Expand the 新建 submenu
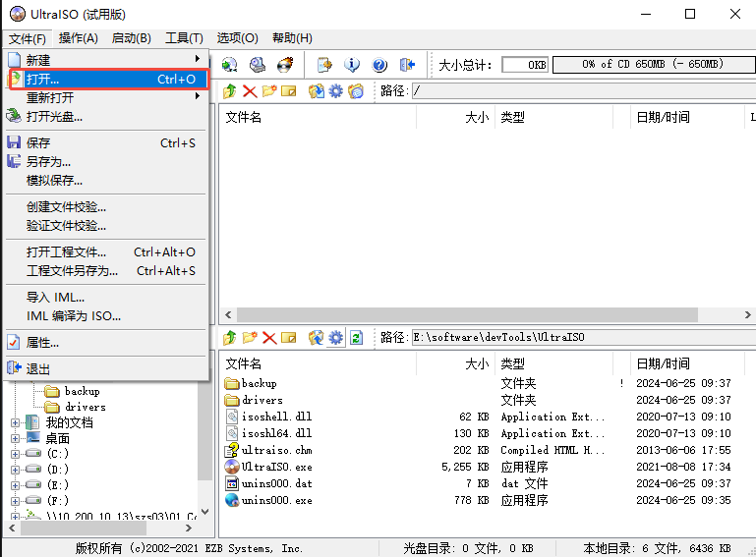 point(106,60)
